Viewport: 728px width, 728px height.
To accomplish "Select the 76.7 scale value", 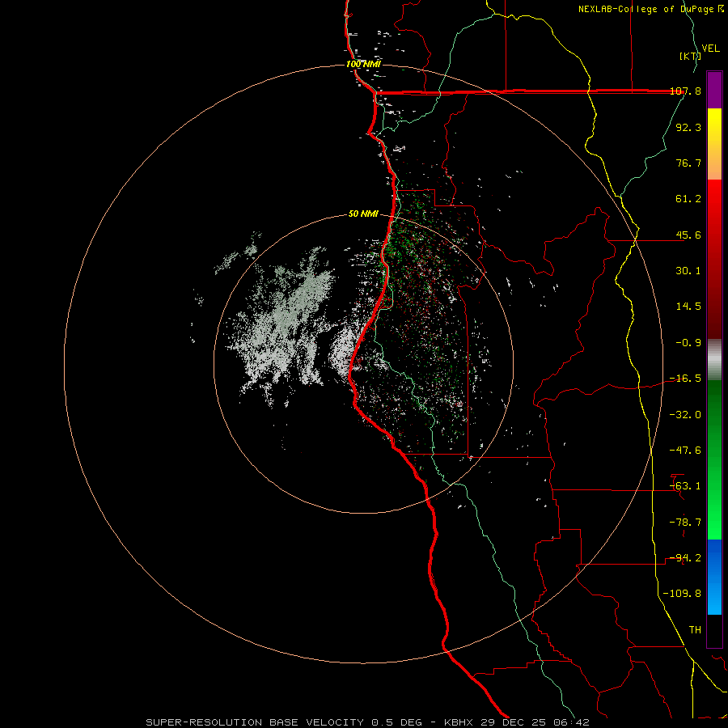I will point(688,163).
